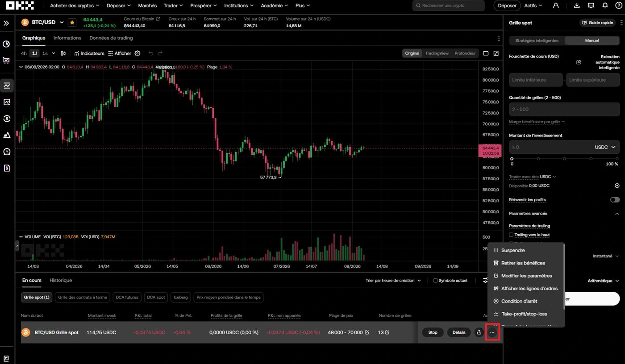The height and width of the screenshot is (364, 625).
Task: Select the highlighted trading chart sidebar icon
Action: coord(7,85)
